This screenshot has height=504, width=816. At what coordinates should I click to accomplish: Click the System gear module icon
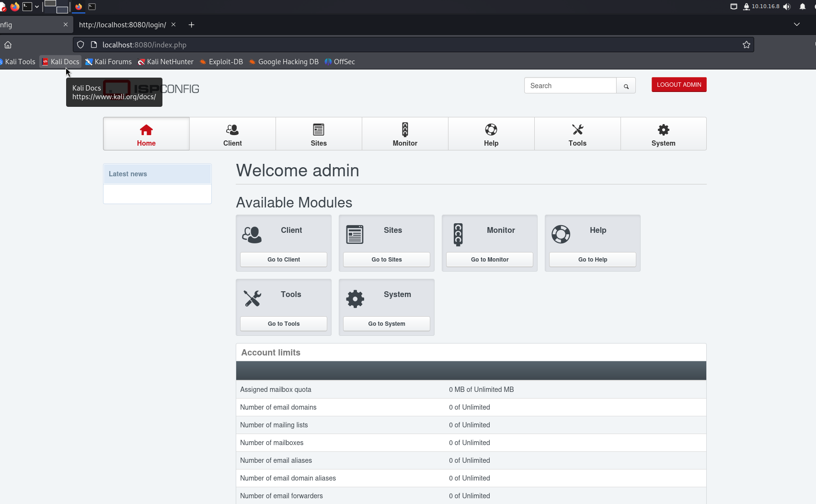click(x=355, y=298)
